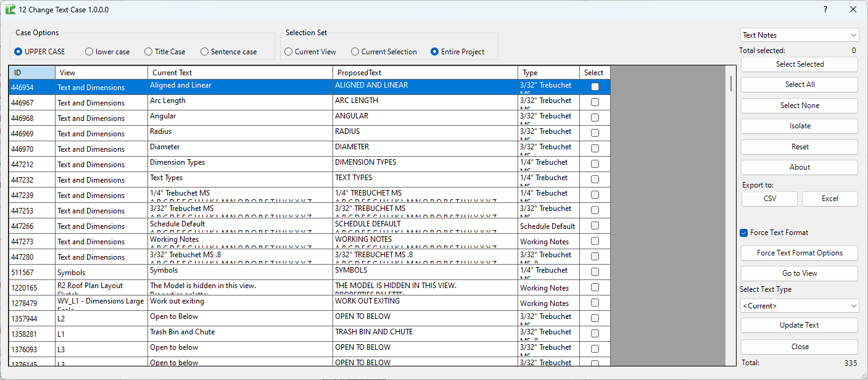Click the app icon in title bar
This screenshot has height=380, width=868.
(10, 9)
